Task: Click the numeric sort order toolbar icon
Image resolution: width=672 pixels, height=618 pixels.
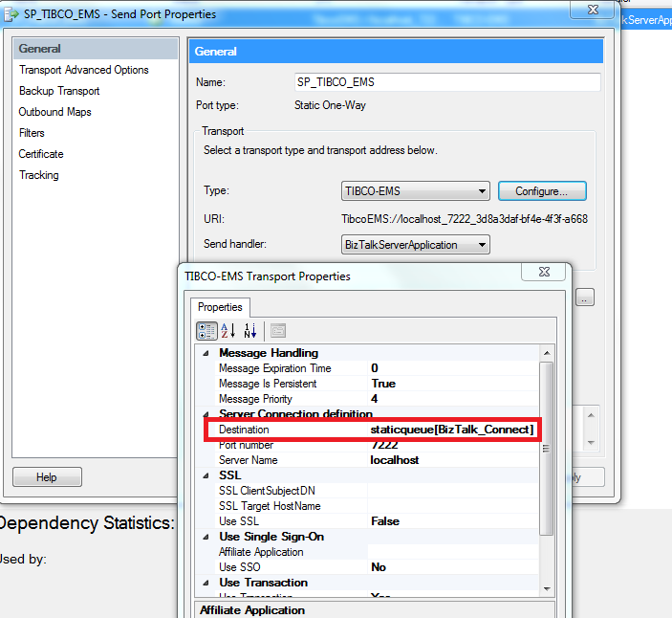Action: pyautogui.click(x=250, y=331)
